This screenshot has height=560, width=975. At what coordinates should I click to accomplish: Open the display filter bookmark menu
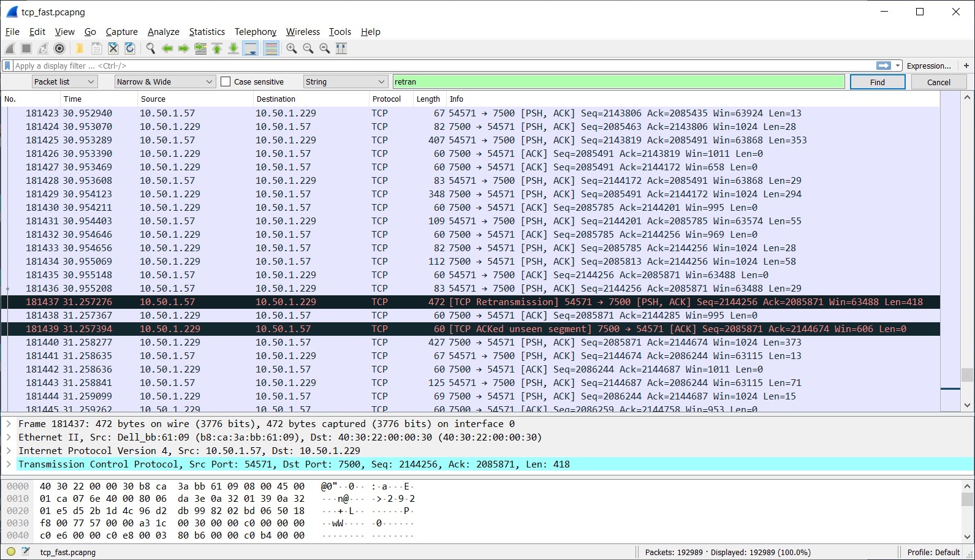coord(7,66)
